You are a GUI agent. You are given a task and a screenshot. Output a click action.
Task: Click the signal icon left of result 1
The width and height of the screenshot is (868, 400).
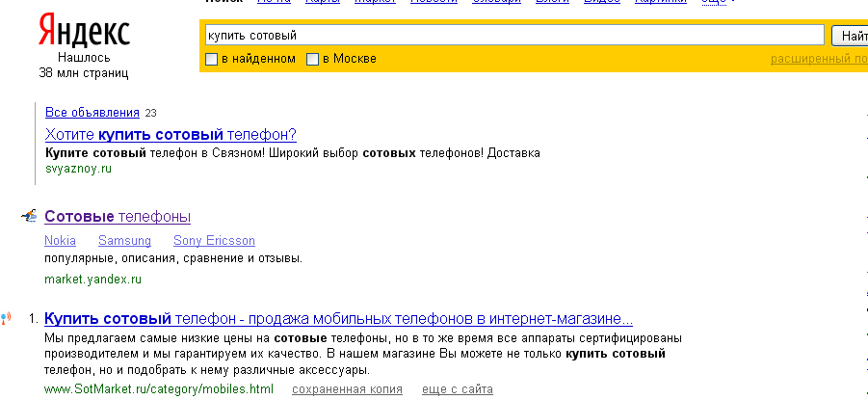coord(6,319)
